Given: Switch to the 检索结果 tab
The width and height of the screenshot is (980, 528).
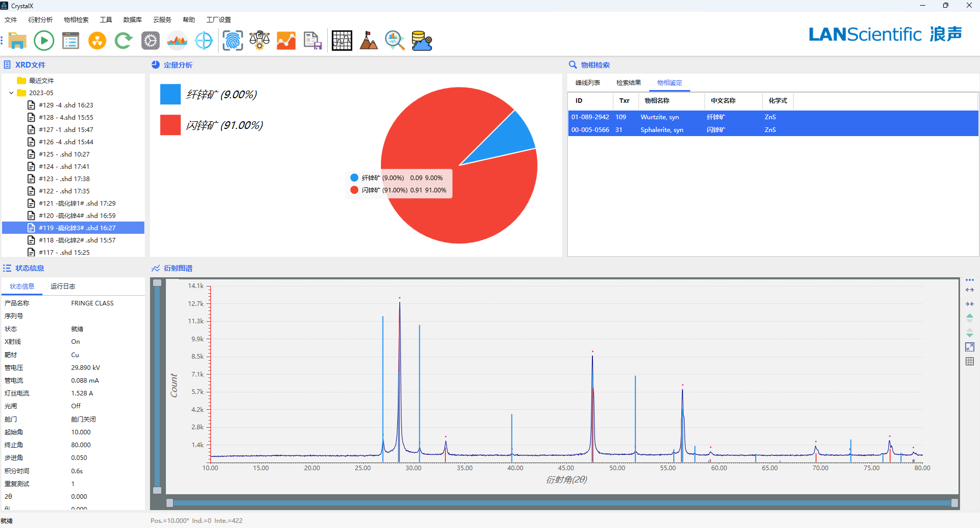Looking at the screenshot, I should [x=628, y=83].
